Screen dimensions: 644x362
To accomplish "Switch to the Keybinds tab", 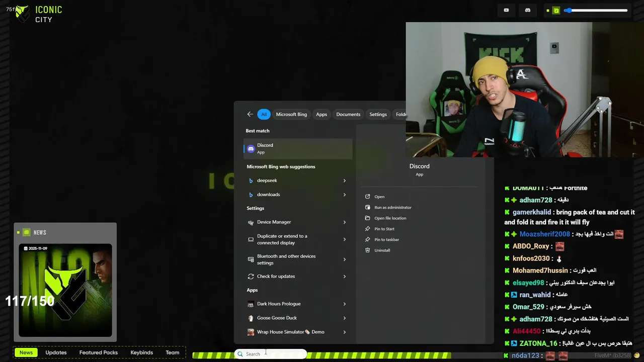I will click(x=142, y=352).
